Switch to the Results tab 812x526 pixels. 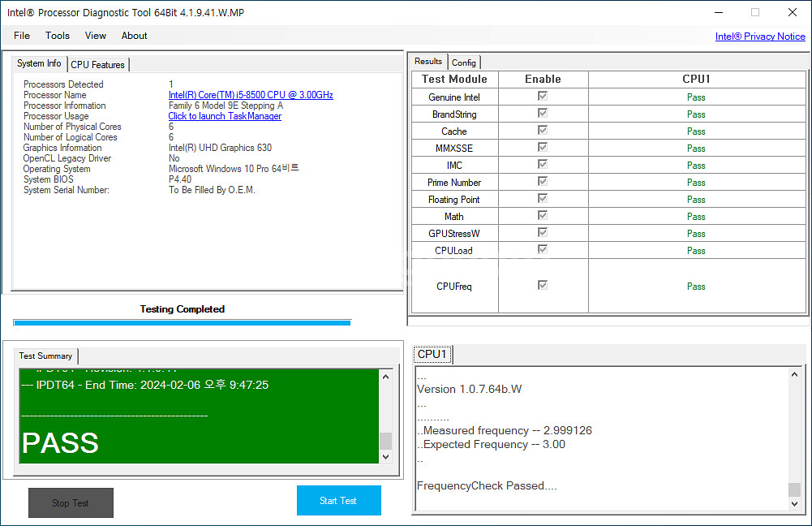coord(428,61)
